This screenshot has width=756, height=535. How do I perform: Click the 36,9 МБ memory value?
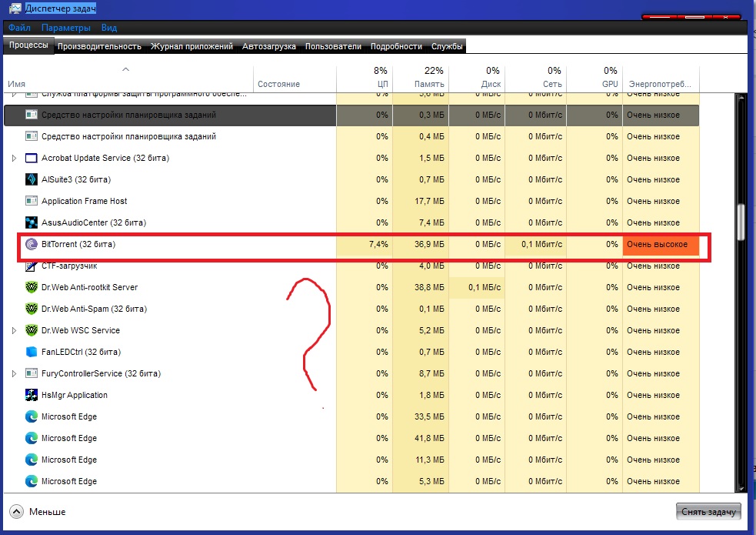click(429, 244)
